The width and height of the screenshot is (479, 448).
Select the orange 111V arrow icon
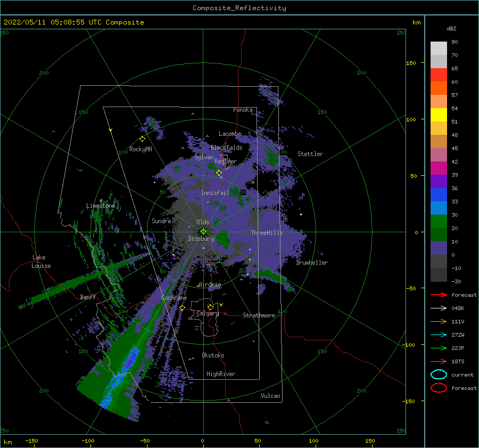click(x=439, y=321)
